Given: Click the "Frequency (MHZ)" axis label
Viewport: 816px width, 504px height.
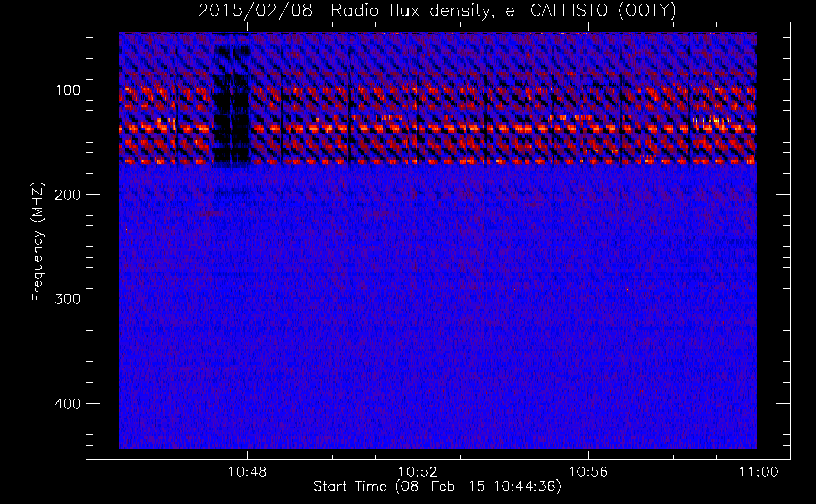Looking at the screenshot, I should 38,242.
